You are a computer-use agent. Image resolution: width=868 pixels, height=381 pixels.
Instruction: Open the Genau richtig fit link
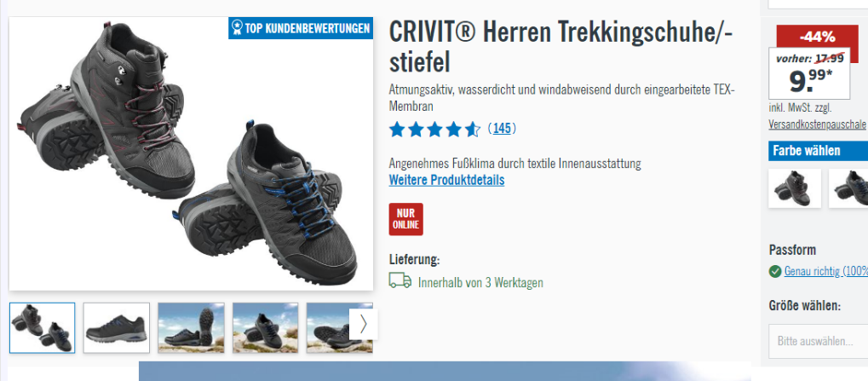pos(826,272)
